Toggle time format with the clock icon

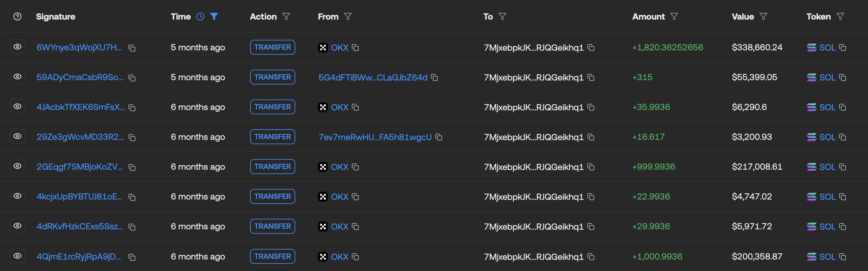click(200, 16)
